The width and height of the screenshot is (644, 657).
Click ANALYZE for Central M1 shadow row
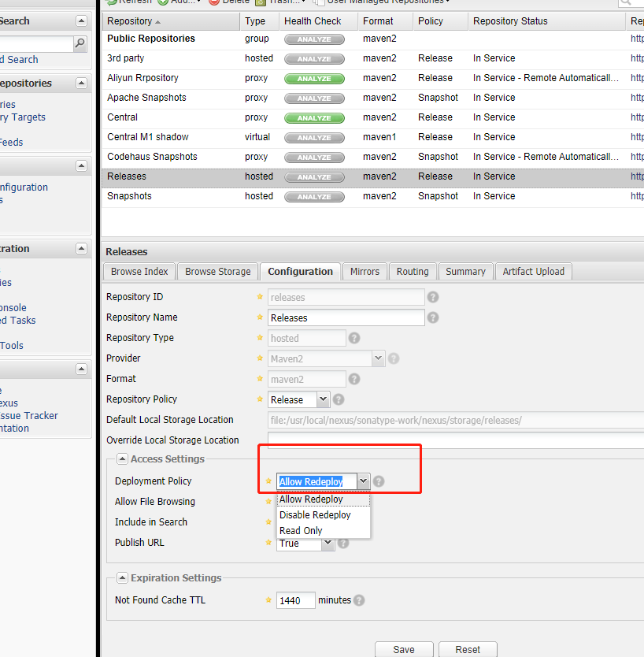(x=314, y=138)
